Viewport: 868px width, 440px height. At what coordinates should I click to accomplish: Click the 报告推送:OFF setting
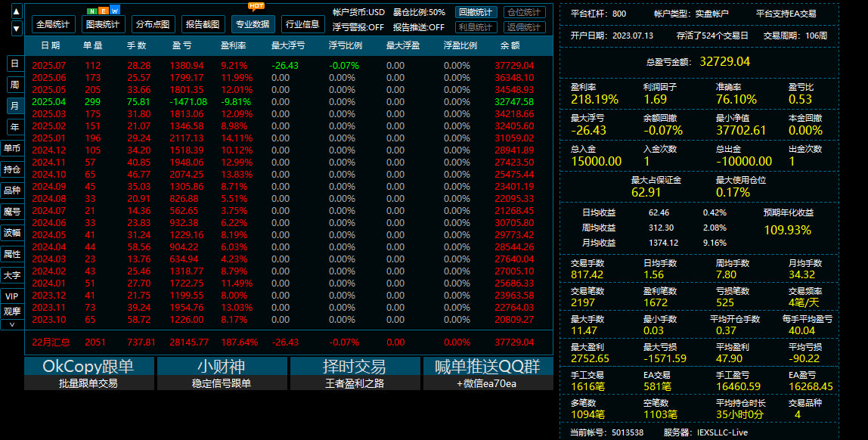pos(419,27)
